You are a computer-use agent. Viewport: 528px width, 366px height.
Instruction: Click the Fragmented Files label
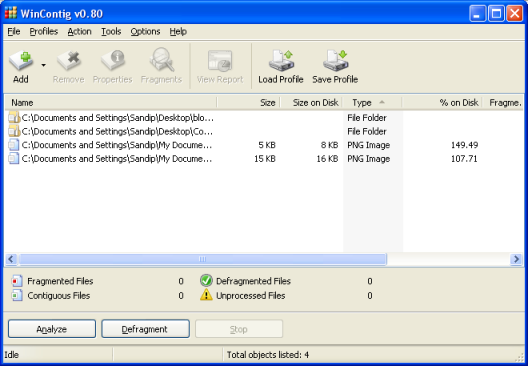60,281
